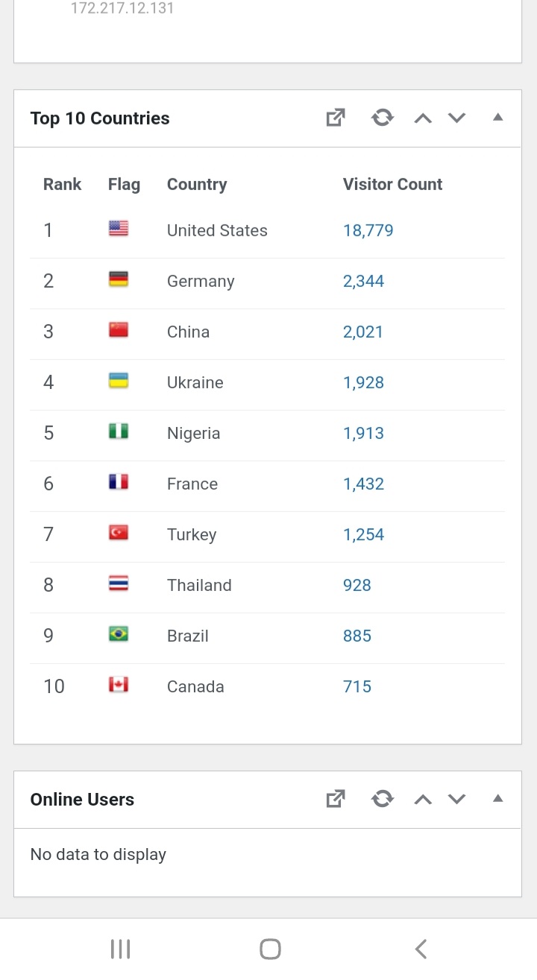
Task: Open Germany visitor count 2,344
Action: 363,281
